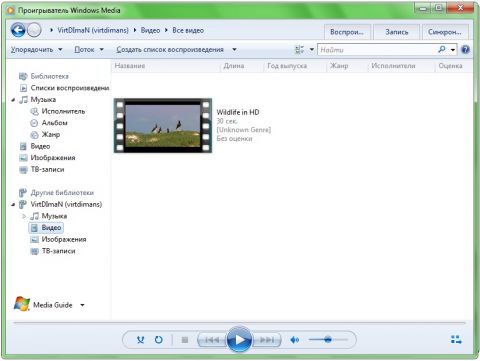Skip to next track
480x361 pixels.
point(267,340)
